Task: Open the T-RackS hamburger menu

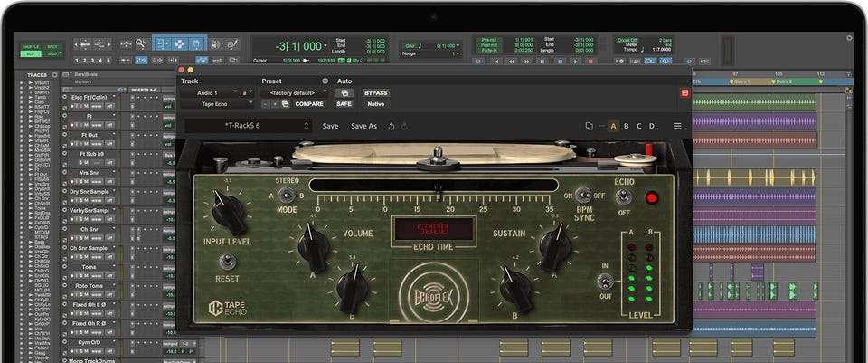Action: coord(677,126)
